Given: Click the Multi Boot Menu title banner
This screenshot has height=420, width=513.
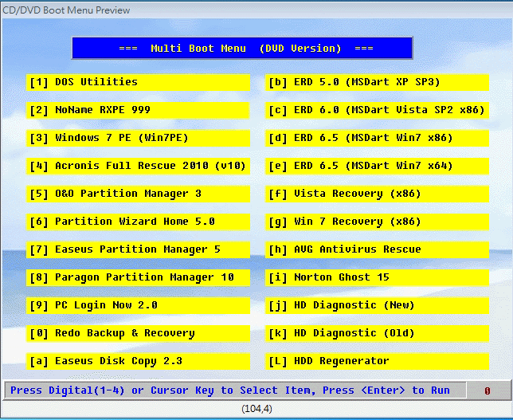Looking at the screenshot, I should [242, 48].
